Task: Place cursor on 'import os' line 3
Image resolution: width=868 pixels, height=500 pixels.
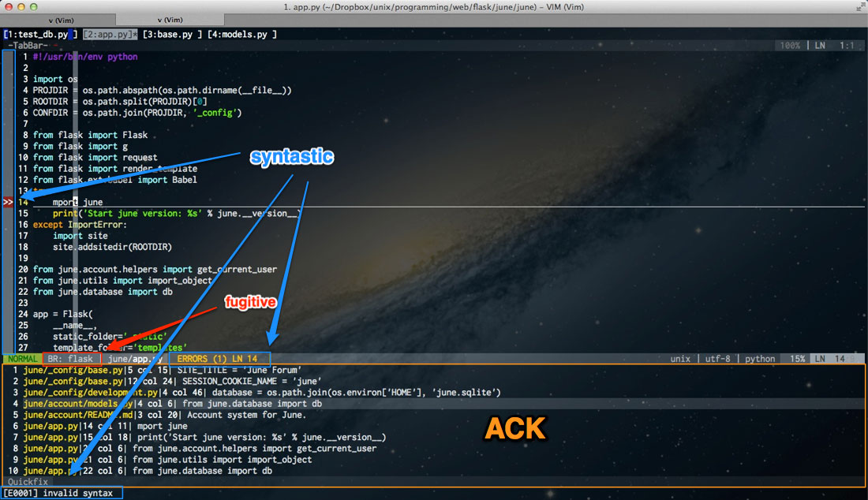Action: pos(55,79)
